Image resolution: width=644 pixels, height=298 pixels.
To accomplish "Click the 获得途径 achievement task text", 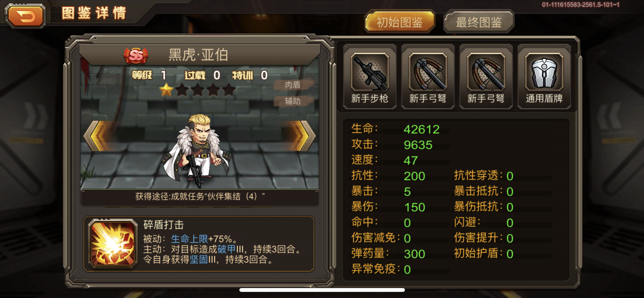I will [x=200, y=196].
